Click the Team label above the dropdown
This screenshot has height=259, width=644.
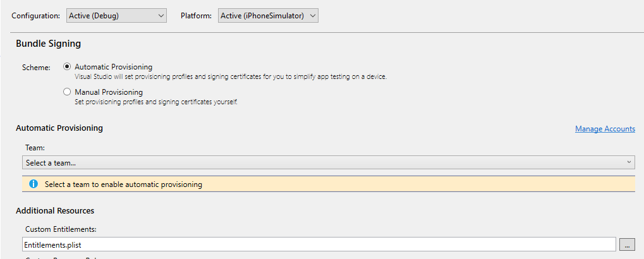pos(35,147)
